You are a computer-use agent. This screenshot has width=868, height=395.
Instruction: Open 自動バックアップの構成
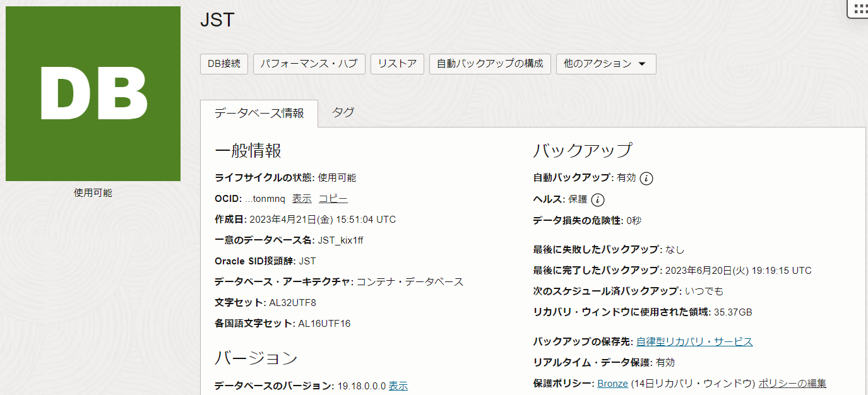tap(490, 64)
